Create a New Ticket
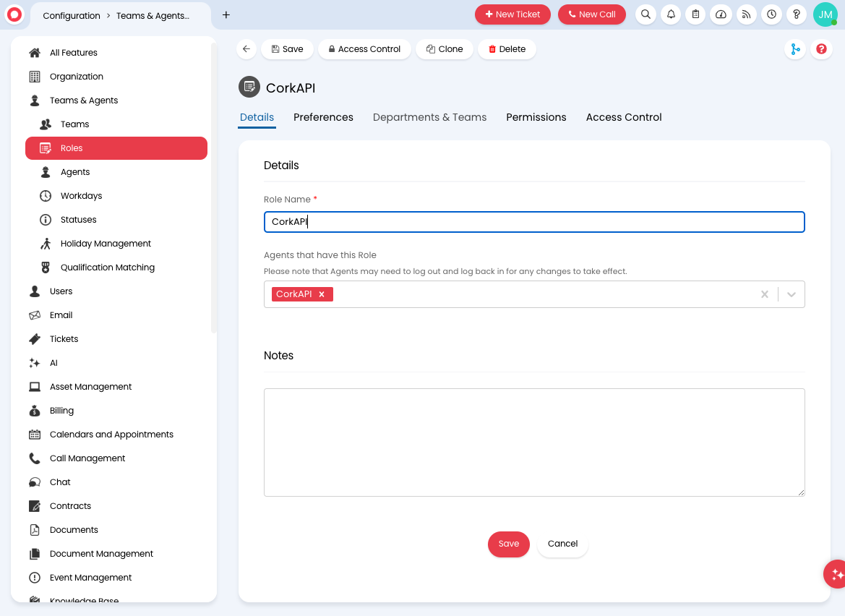 pos(512,14)
